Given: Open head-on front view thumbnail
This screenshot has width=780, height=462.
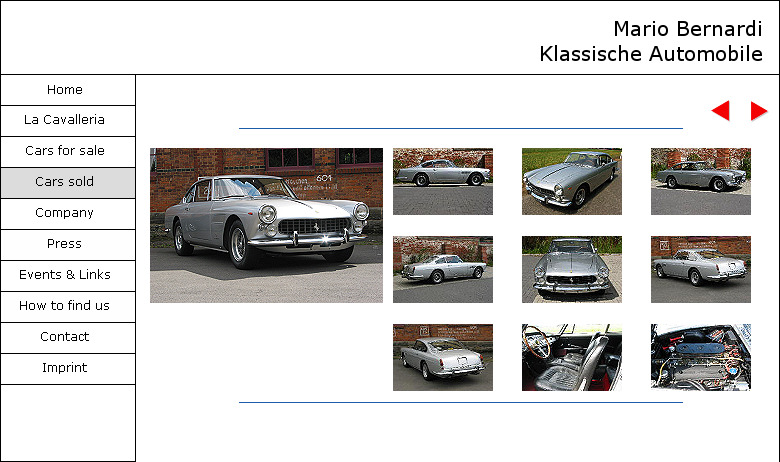Looking at the screenshot, I should [572, 269].
